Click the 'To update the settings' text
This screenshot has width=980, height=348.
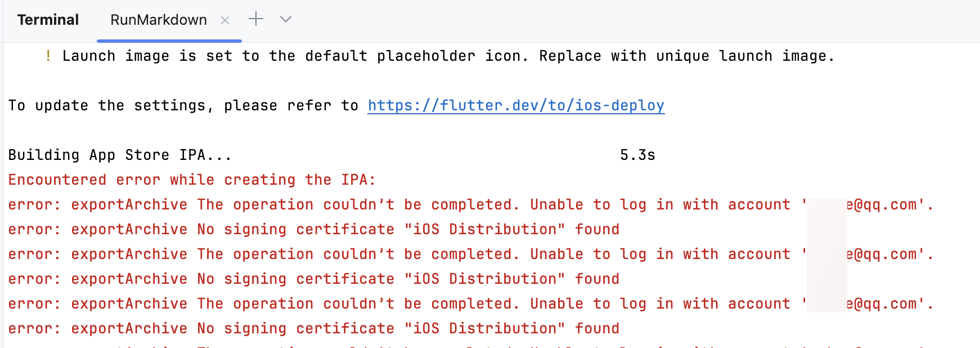pos(183,105)
